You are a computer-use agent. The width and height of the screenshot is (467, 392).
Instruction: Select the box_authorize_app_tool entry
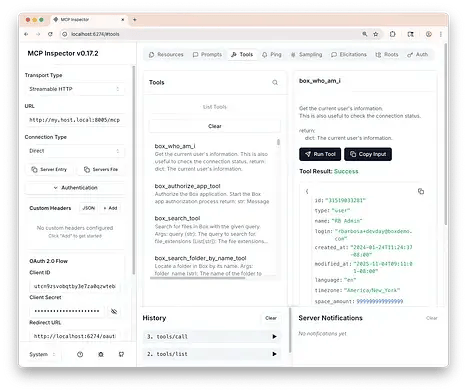(213, 194)
